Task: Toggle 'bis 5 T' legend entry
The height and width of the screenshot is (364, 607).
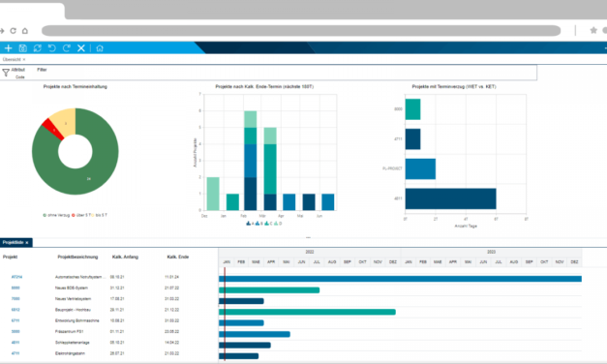Action: (99, 215)
